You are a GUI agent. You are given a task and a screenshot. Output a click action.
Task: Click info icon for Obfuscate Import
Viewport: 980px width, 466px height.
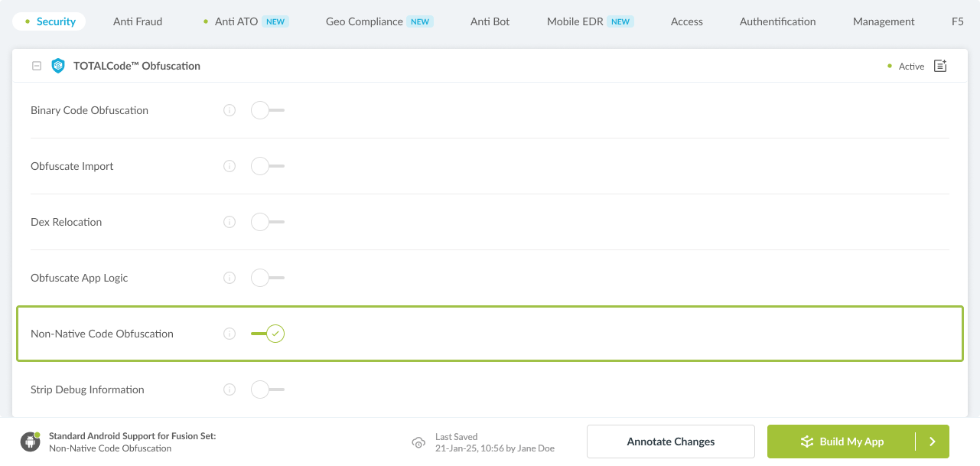pos(230,166)
